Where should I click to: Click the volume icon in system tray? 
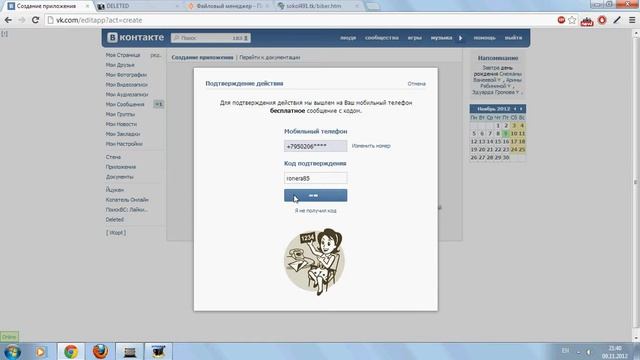[x=589, y=352]
